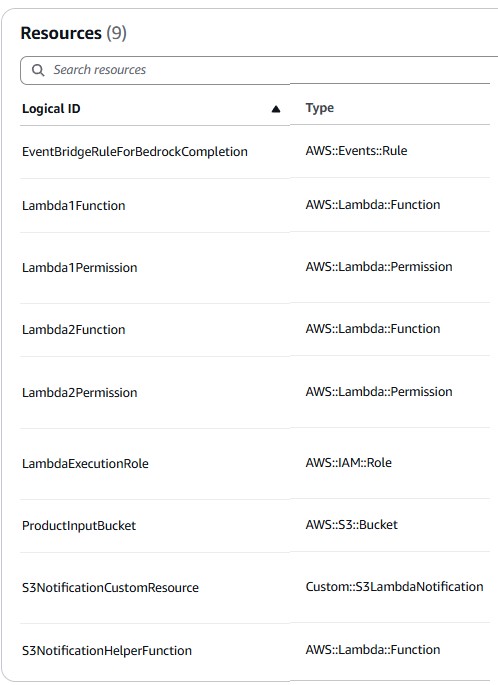The height and width of the screenshot is (685, 498).
Task: Select the LambdaExecutionRole resource
Action: pos(85,464)
